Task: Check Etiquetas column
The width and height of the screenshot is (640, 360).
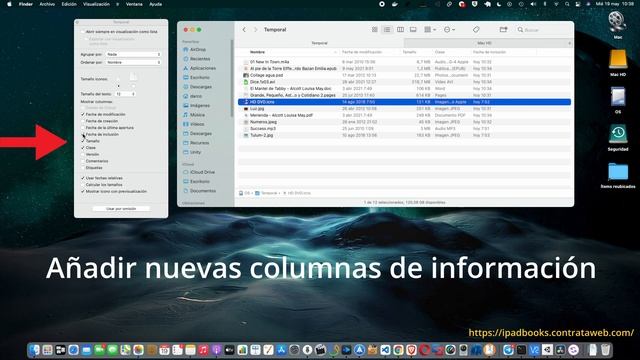Action: click(x=83, y=168)
